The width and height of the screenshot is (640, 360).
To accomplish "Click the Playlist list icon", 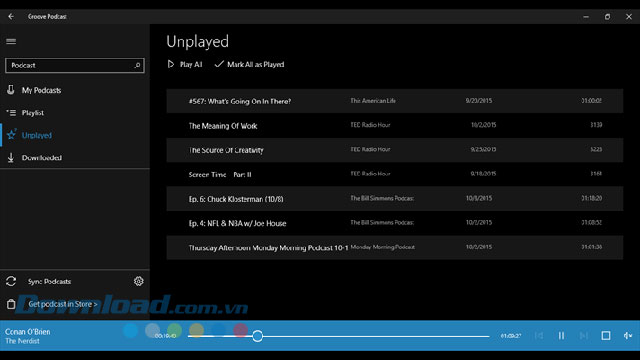I will click(11, 113).
